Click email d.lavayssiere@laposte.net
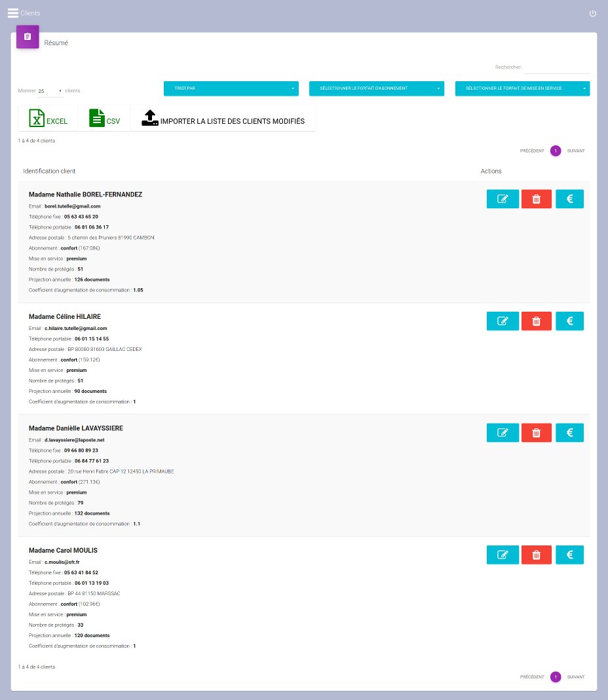 click(75, 440)
